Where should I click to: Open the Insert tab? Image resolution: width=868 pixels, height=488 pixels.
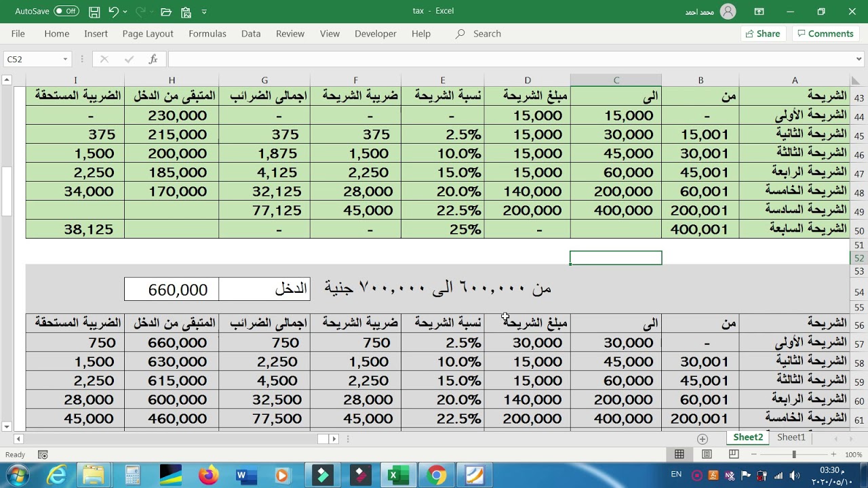(96, 33)
